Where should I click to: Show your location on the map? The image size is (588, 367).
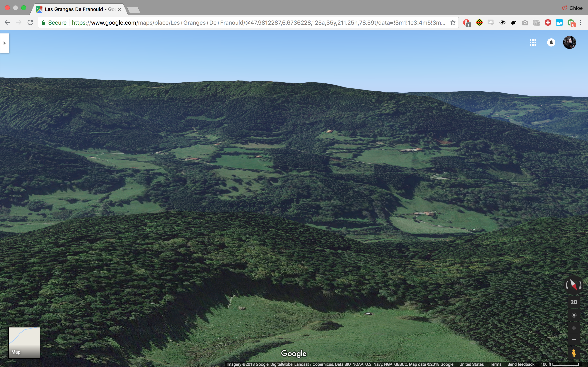[574, 315]
